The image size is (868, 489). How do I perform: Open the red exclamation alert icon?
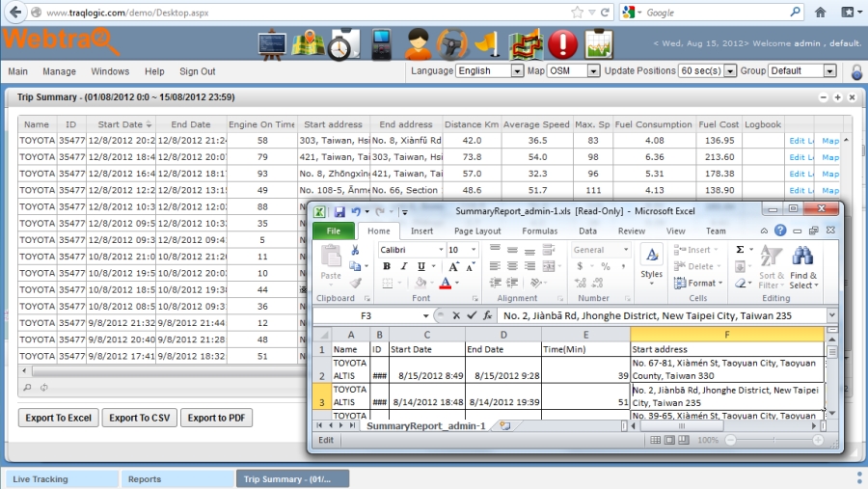(x=562, y=44)
